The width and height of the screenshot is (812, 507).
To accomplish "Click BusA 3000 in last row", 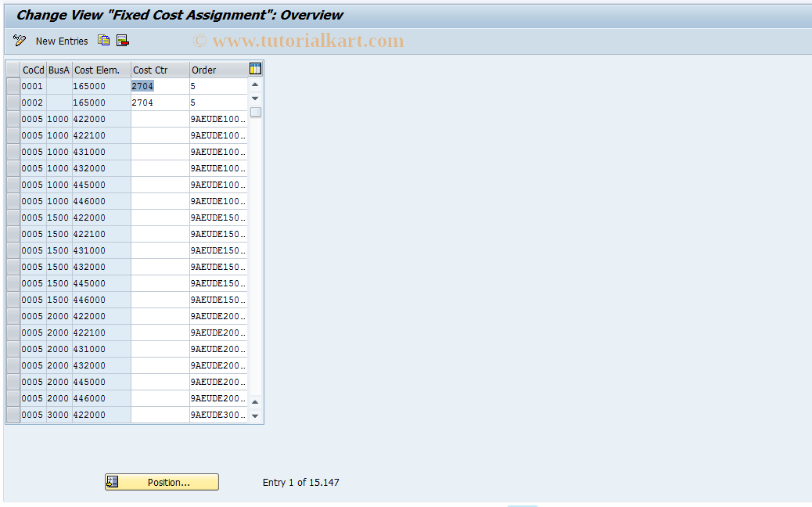I will pyautogui.click(x=59, y=415).
